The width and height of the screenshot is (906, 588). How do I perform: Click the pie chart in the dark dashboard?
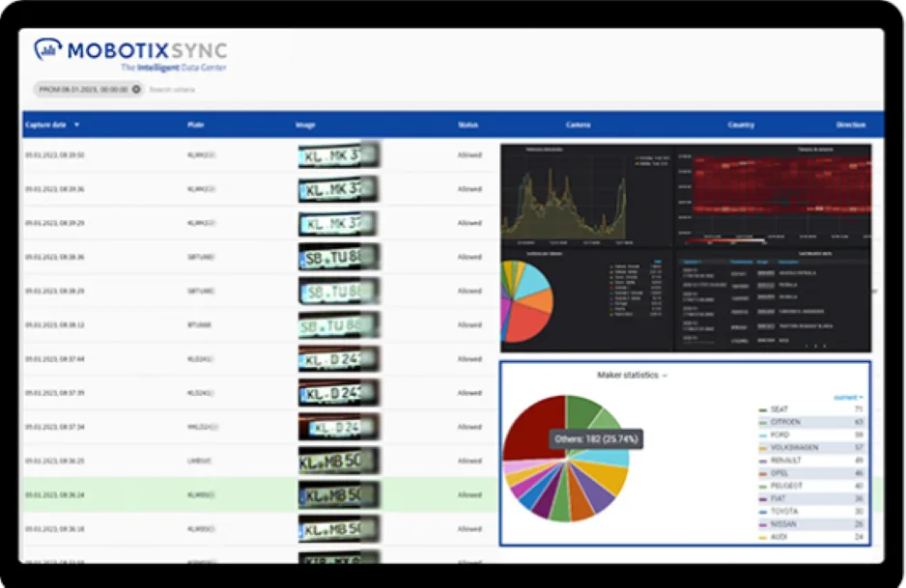pos(527,301)
